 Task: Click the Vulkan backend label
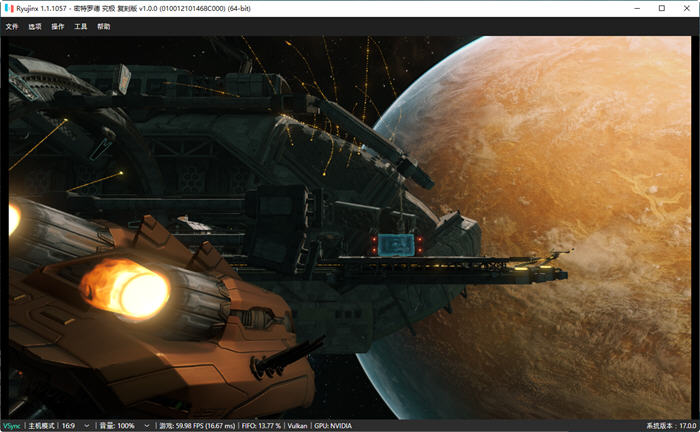click(297, 426)
